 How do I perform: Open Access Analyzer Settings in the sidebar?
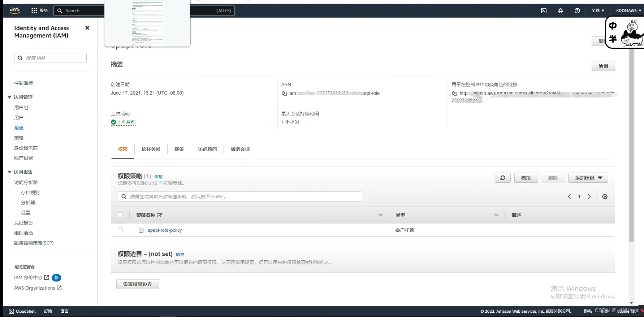(x=26, y=213)
